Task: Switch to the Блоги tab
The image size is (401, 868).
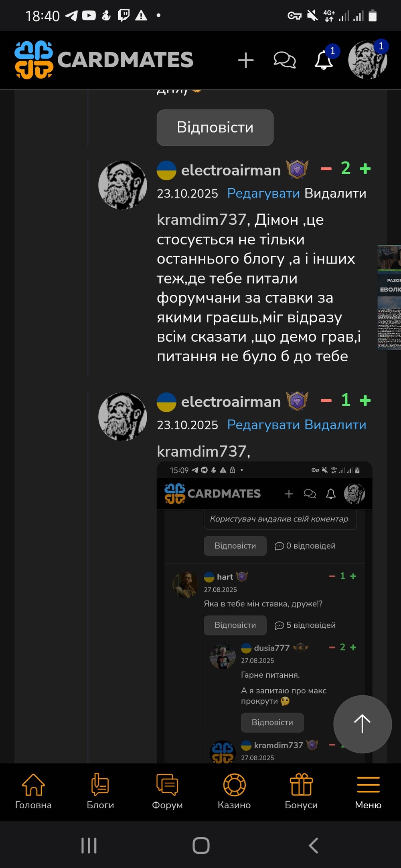Action: pyautogui.click(x=100, y=791)
